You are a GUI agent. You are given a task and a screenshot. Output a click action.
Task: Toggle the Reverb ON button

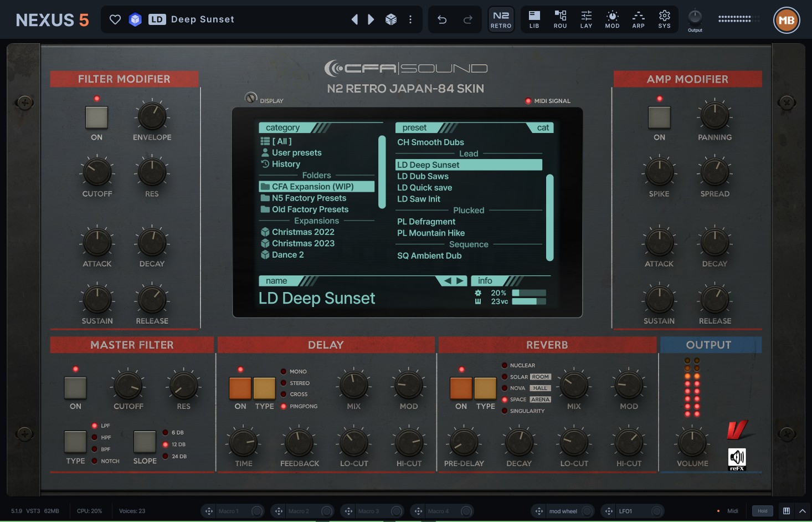[461, 388]
